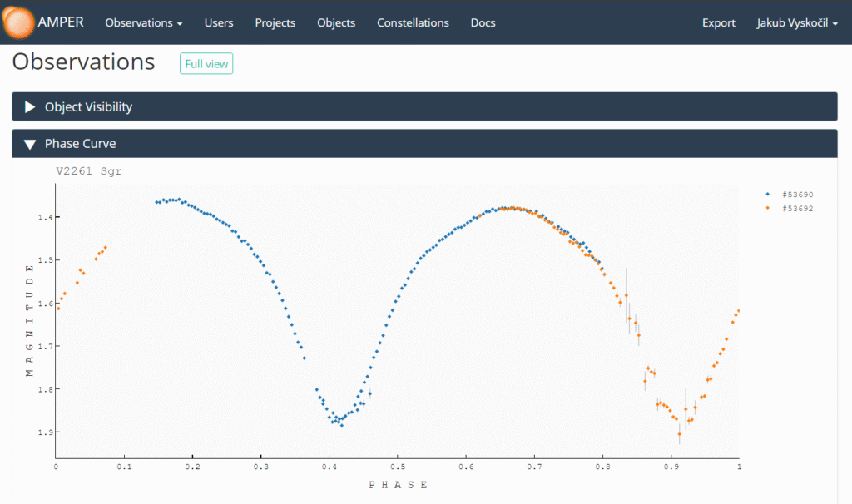
Task: Collapse the Phase Curve panel
Action: pos(80,144)
